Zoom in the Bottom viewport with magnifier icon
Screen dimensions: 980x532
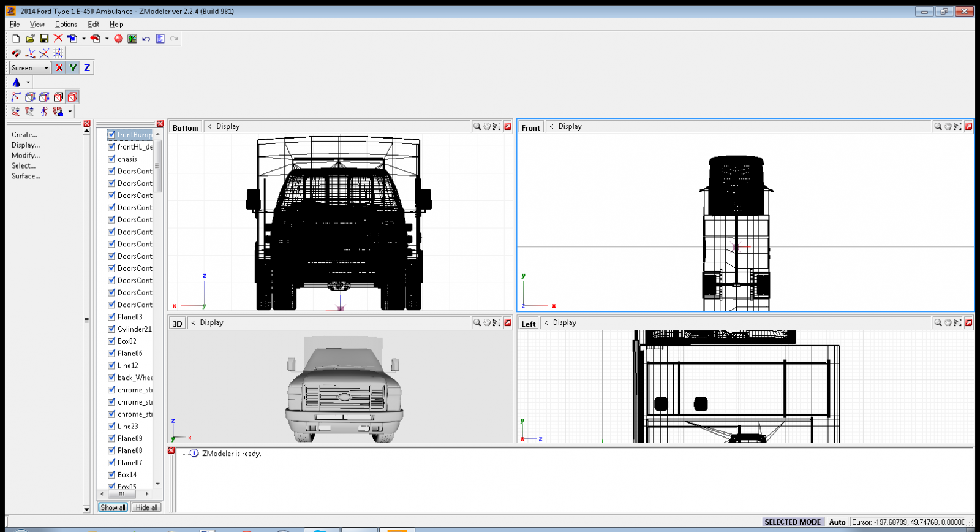coord(477,126)
